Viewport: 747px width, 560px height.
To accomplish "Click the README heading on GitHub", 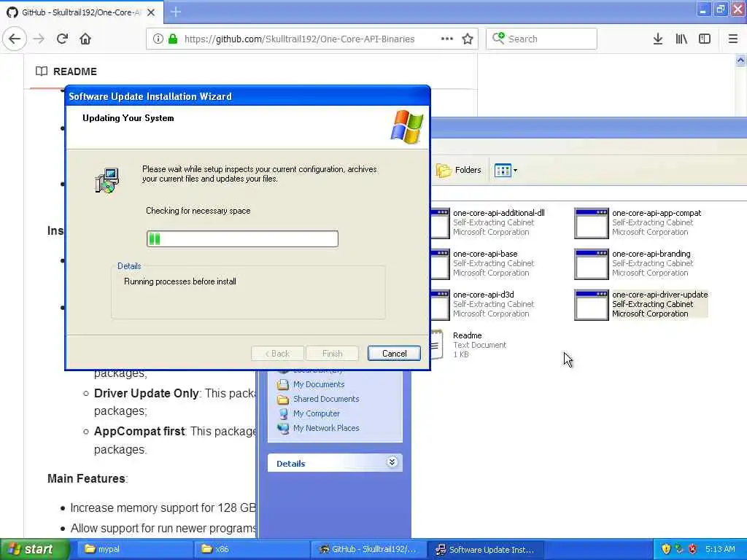I will pyautogui.click(x=75, y=71).
